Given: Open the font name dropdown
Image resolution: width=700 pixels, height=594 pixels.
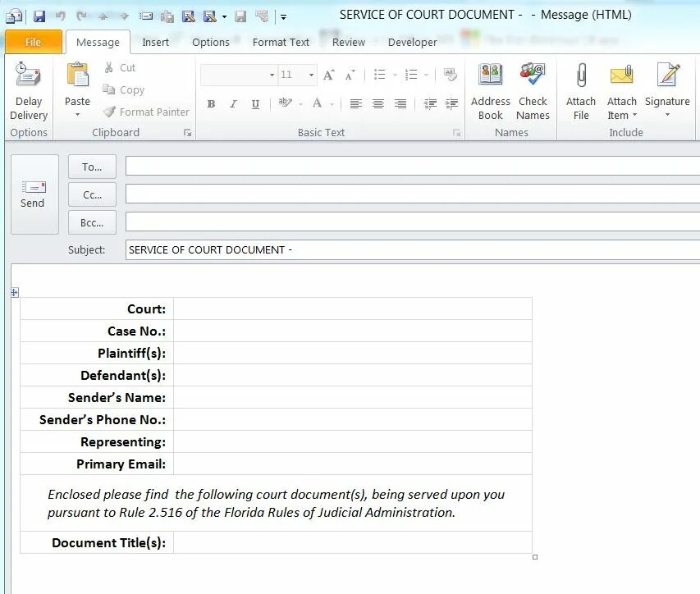Looking at the screenshot, I should coord(272,75).
